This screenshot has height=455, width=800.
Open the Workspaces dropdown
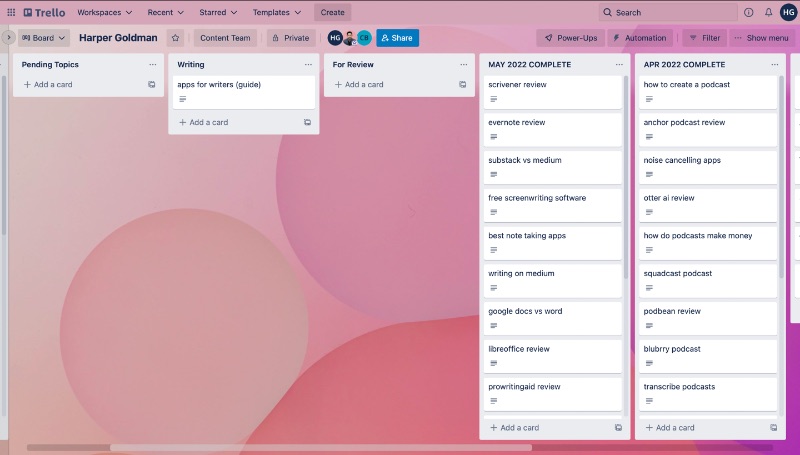pos(105,12)
